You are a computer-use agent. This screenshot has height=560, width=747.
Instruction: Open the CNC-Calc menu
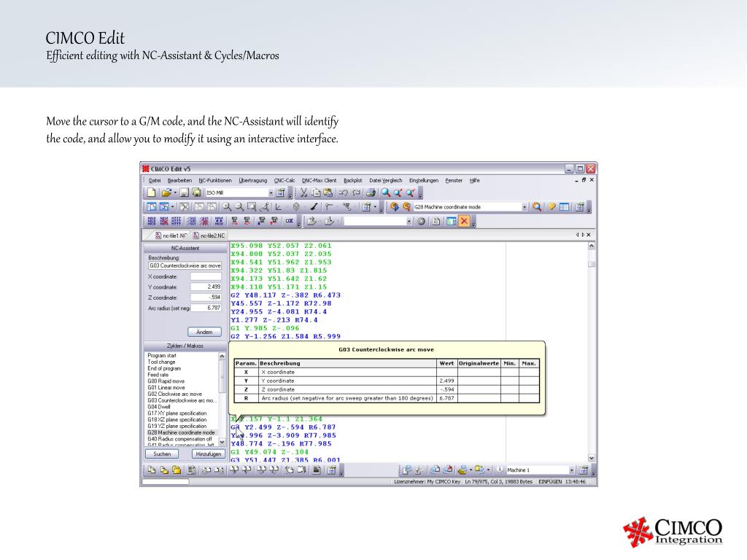[285, 181]
